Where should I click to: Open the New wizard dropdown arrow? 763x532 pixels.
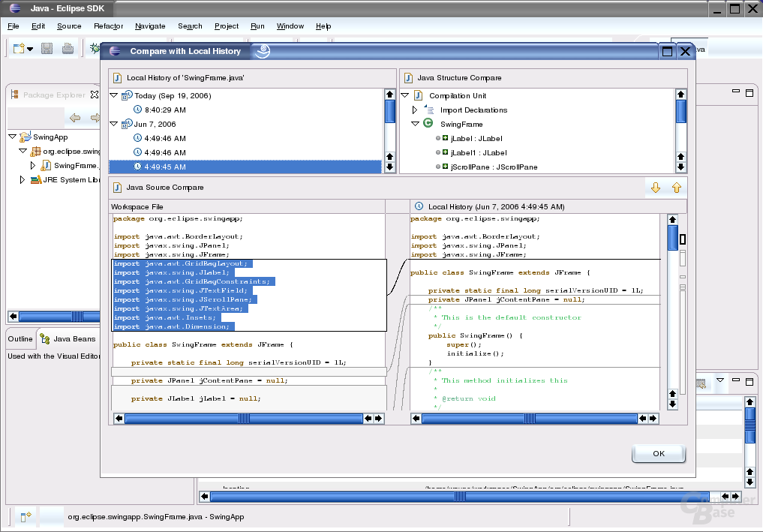[30, 49]
